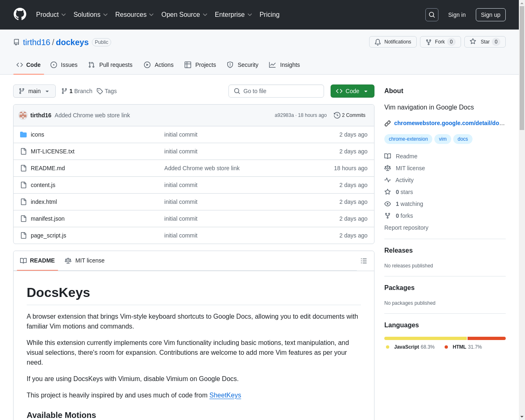
Task: Click the Go to file search field
Action: [x=276, y=91]
